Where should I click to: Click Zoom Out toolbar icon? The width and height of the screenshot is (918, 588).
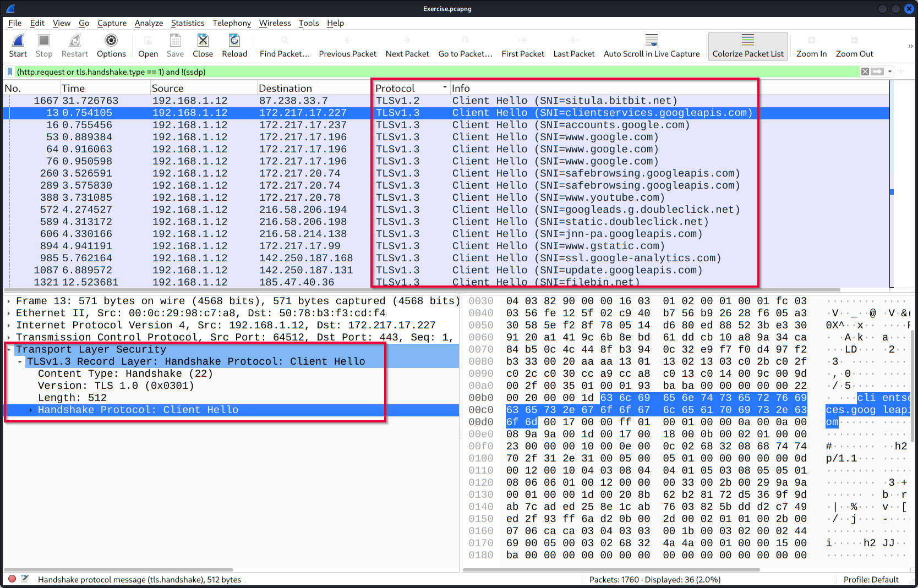tap(854, 46)
